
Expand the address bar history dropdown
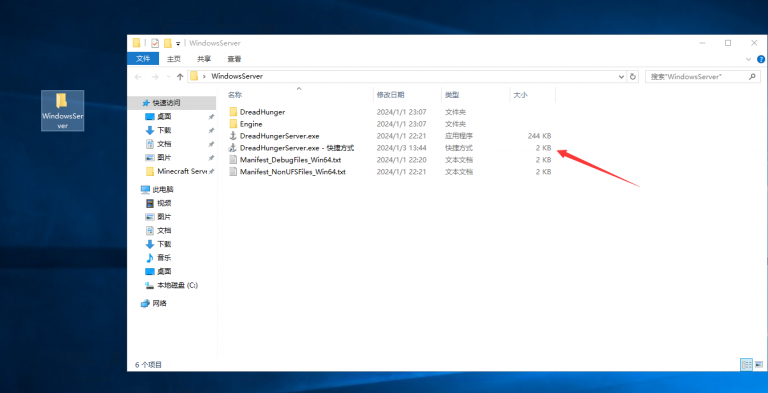(x=622, y=76)
